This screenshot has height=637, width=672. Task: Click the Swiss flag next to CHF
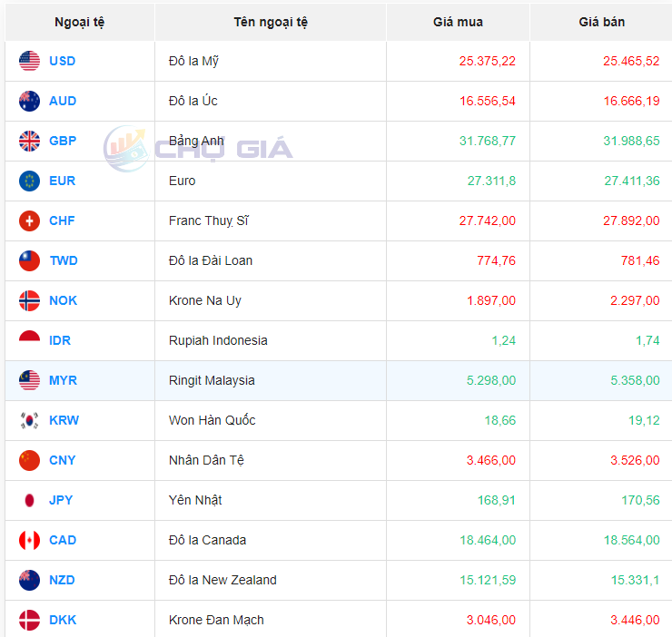[x=30, y=220]
